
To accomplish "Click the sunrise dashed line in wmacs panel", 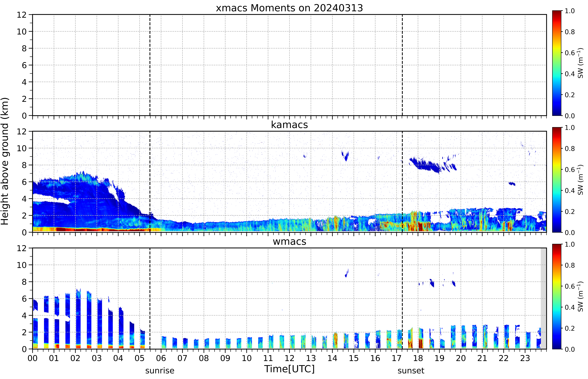I will click(x=150, y=299).
